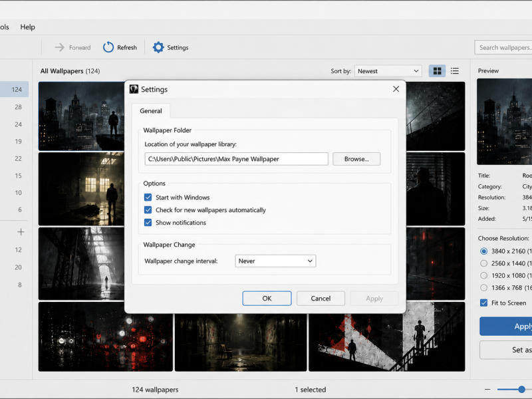The width and height of the screenshot is (532, 399).
Task: Click the Search wallpapers field
Action: pyautogui.click(x=503, y=47)
